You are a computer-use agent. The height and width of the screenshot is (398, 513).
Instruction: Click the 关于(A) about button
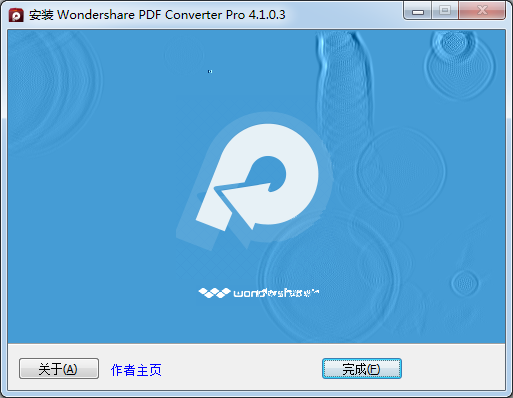(59, 369)
